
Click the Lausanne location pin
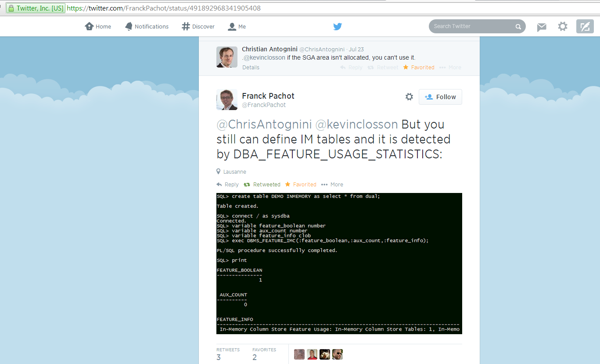coord(219,171)
